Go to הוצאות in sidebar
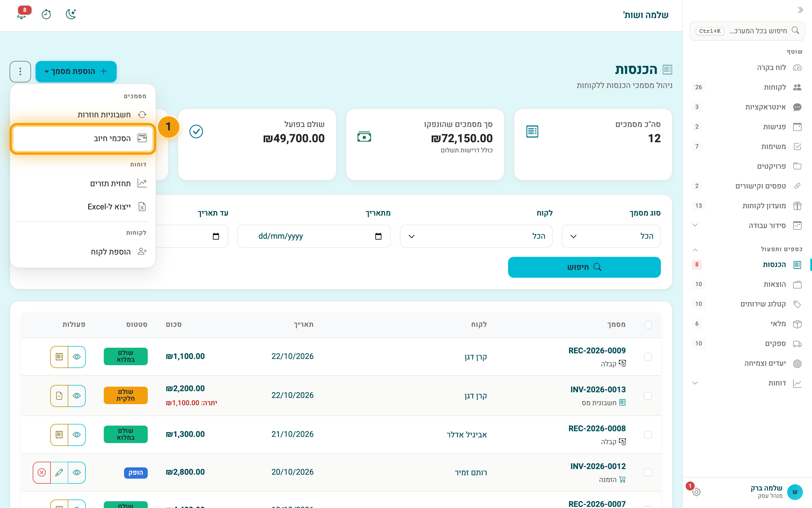This screenshot has width=812, height=508. coord(748,284)
